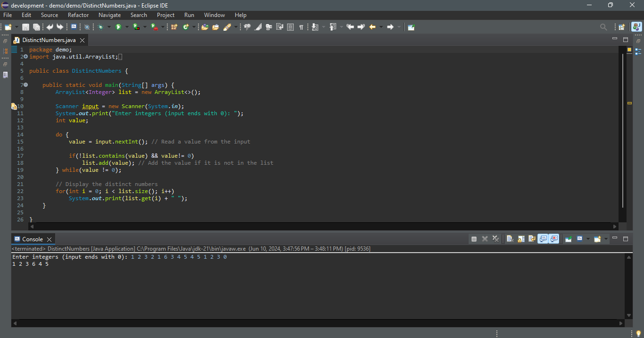Click the Debug bug icon

point(100,27)
